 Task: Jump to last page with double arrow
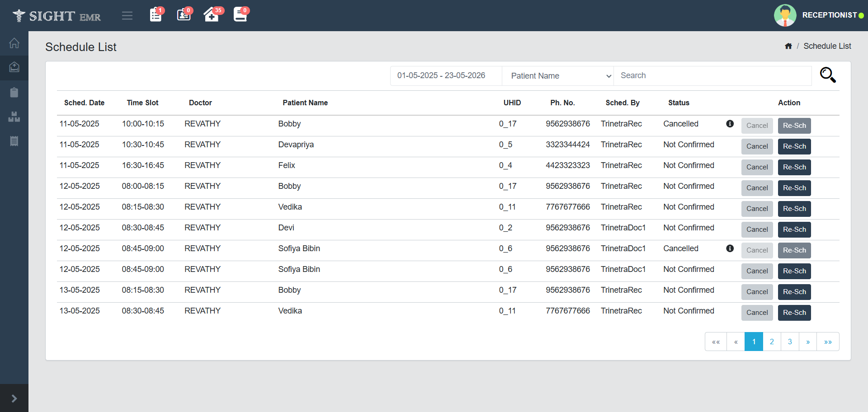828,342
